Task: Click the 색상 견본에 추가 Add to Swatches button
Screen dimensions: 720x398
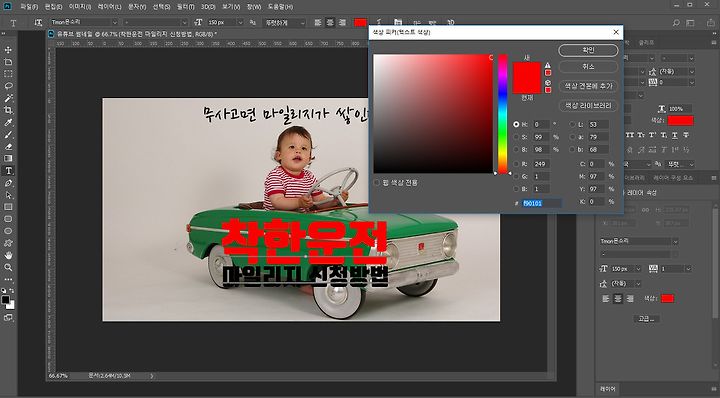Action: pos(588,86)
